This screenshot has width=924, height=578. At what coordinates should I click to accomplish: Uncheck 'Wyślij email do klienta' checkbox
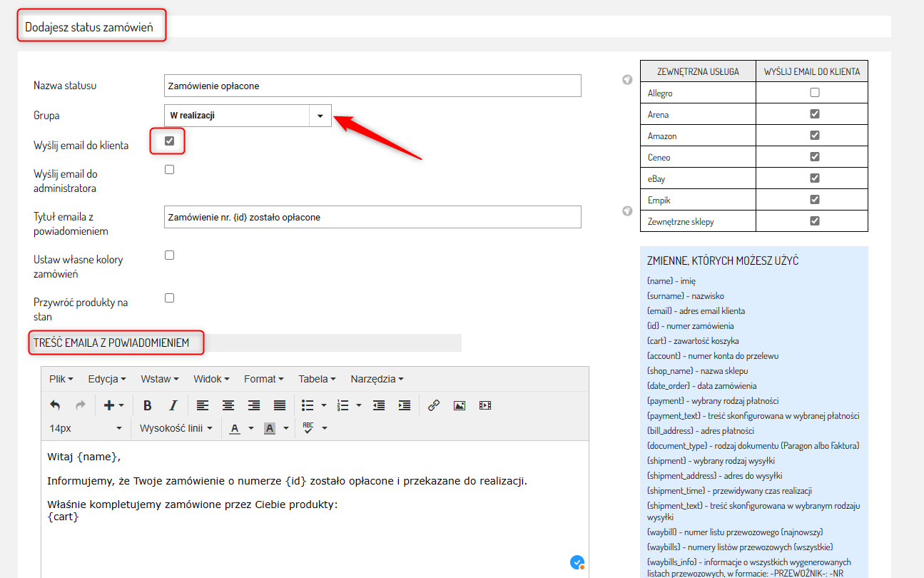coord(169,141)
